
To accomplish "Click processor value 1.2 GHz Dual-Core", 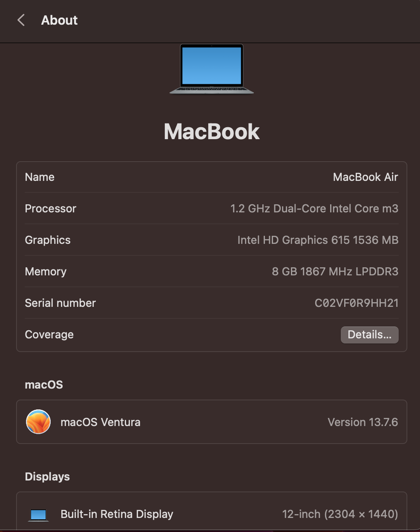I will pos(314,209).
